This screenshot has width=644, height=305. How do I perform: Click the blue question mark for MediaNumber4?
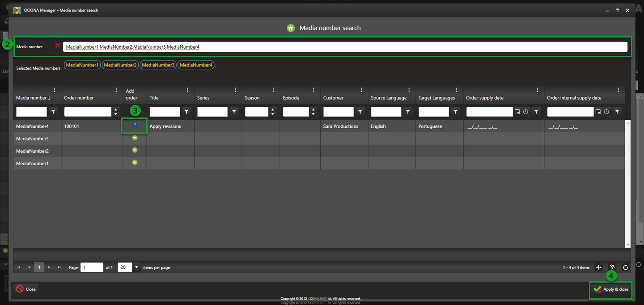coord(135,125)
